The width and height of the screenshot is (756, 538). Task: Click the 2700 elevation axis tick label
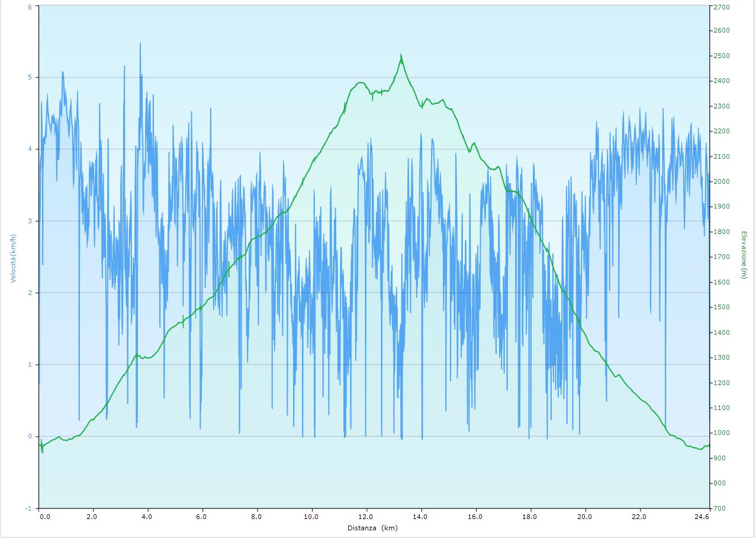tap(721, 6)
